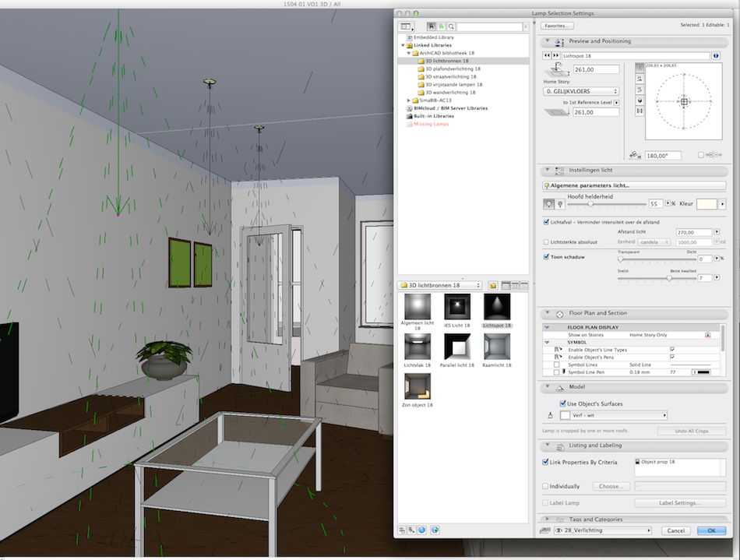Collapse the Preview and Positioning panel
The height and width of the screenshot is (560, 740).
tap(548, 41)
